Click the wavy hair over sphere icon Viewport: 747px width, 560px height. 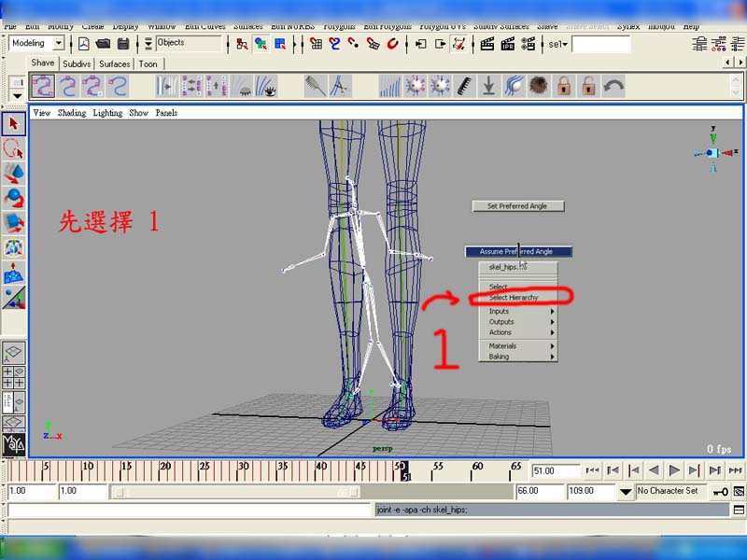514,86
